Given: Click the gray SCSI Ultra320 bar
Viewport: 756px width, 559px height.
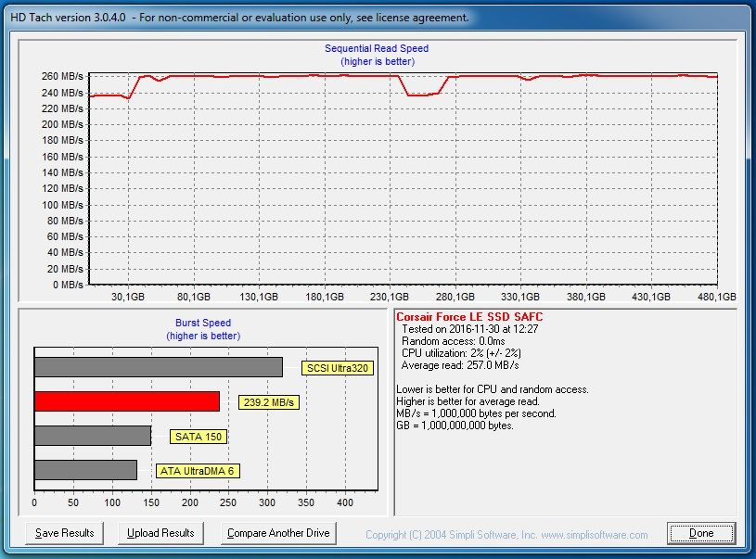Looking at the screenshot, I should (158, 367).
